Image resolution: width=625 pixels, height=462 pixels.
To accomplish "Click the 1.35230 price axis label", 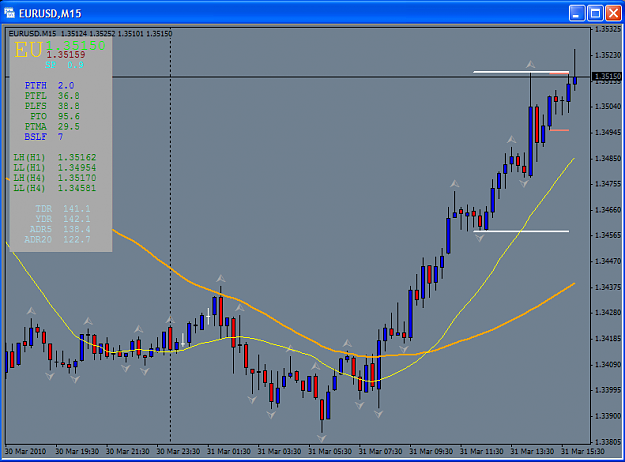I will click(x=608, y=55).
